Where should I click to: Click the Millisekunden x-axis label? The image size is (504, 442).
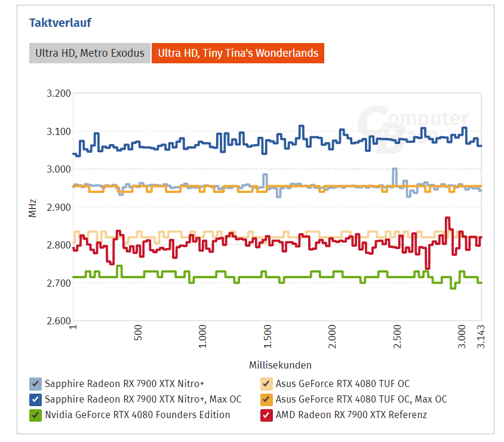pyautogui.click(x=280, y=365)
